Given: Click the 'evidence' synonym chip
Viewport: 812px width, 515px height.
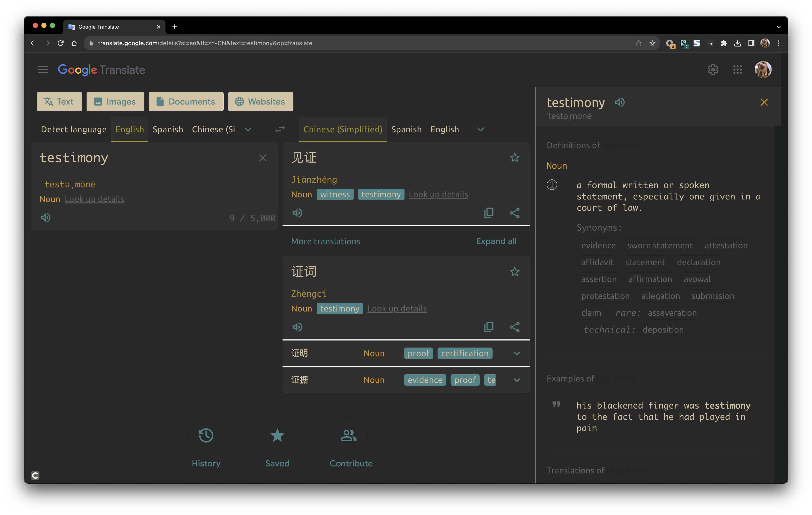Looking at the screenshot, I should 598,245.
